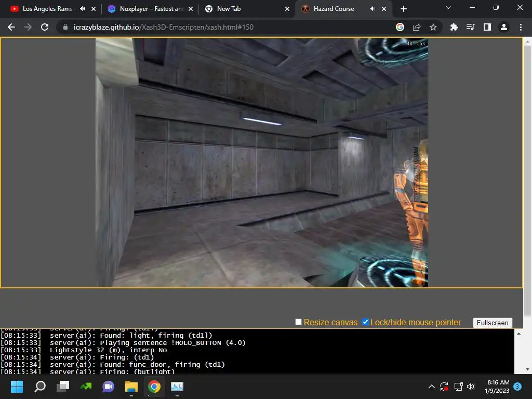Click the '18 fps' counter in the game

click(416, 44)
